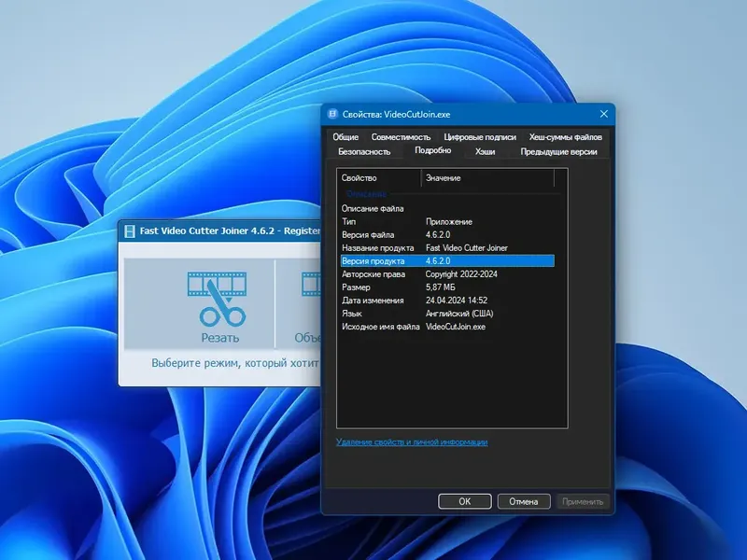Open the Совместимость tab
This screenshot has width=747, height=560.
click(x=401, y=137)
